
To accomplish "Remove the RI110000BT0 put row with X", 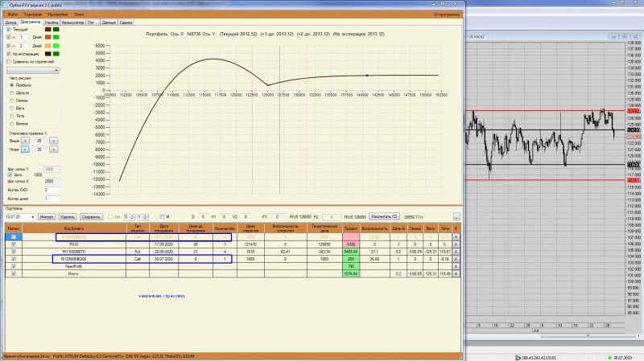I will coord(456,252).
